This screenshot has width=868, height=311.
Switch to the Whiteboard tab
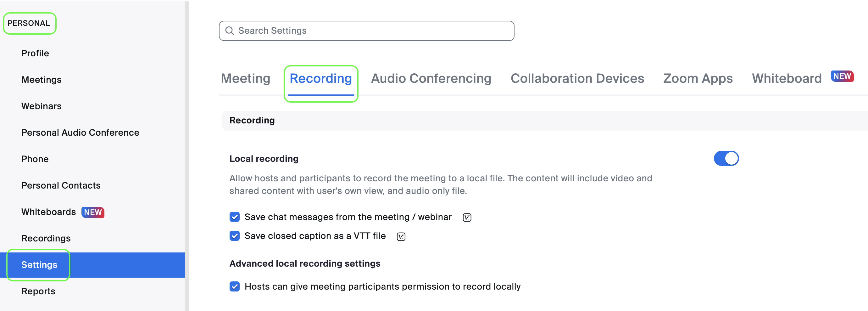coord(787,79)
